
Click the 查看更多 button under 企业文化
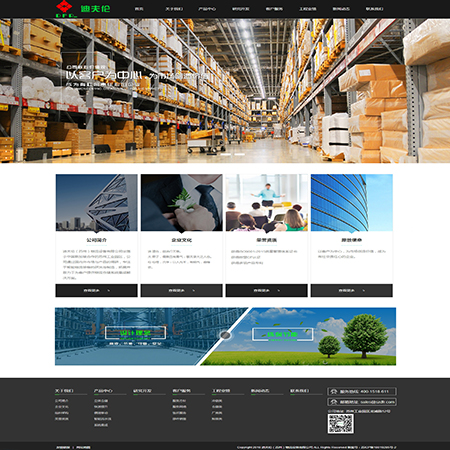[182, 290]
